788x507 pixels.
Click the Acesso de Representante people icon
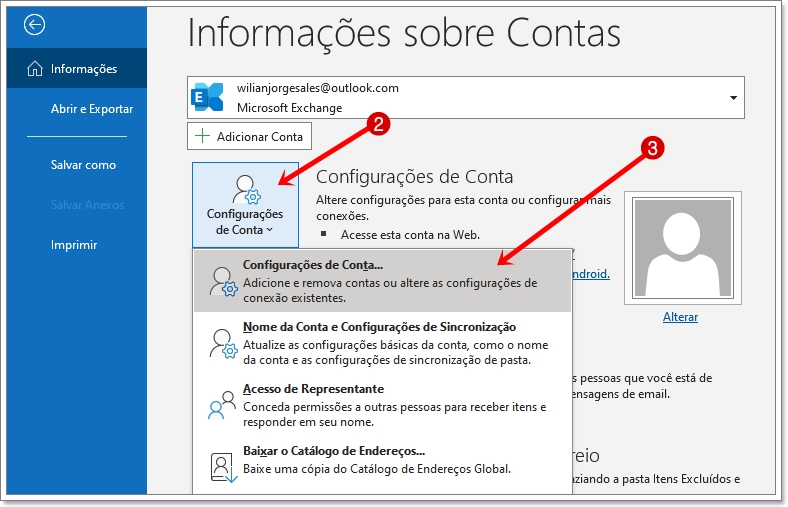tap(222, 404)
